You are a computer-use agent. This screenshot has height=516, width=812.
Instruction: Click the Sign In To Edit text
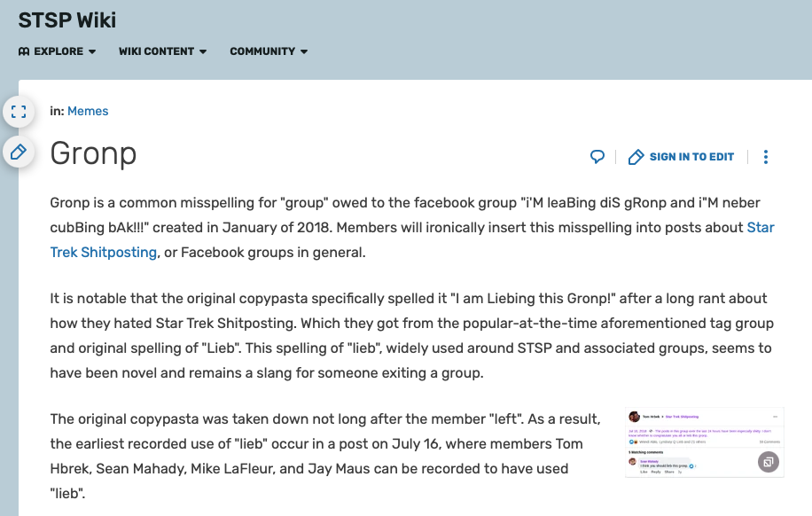pyautogui.click(x=691, y=157)
